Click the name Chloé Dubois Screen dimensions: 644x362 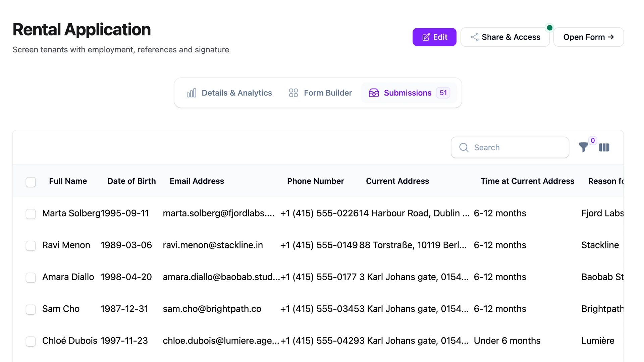69,341
